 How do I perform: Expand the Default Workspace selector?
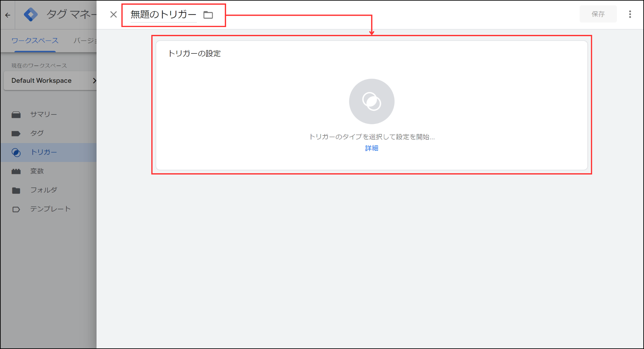50,80
